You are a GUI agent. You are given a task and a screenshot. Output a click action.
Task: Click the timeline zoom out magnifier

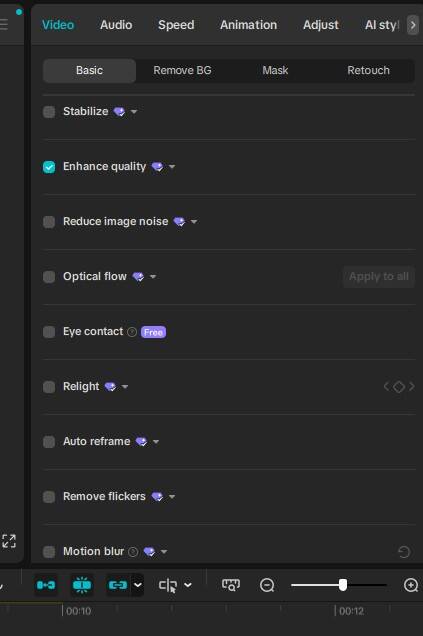tap(267, 585)
